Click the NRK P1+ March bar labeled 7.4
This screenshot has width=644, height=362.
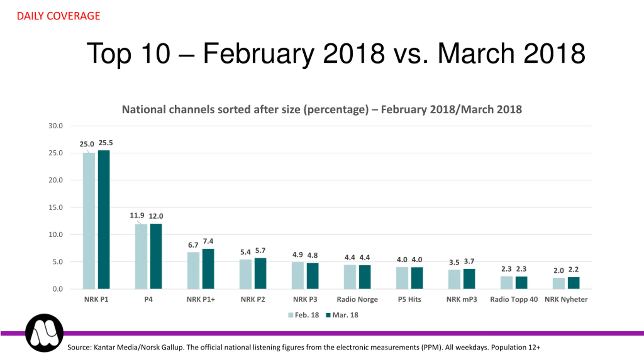[208, 269]
